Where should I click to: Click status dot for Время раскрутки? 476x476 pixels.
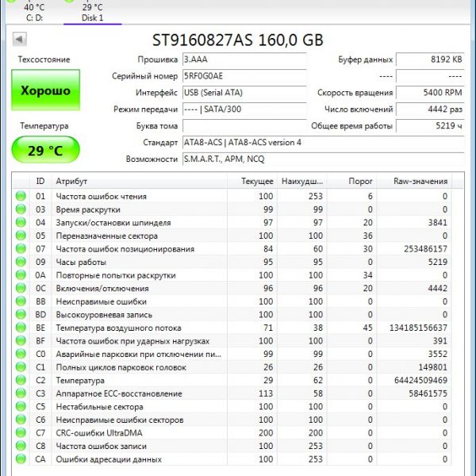coord(21,209)
